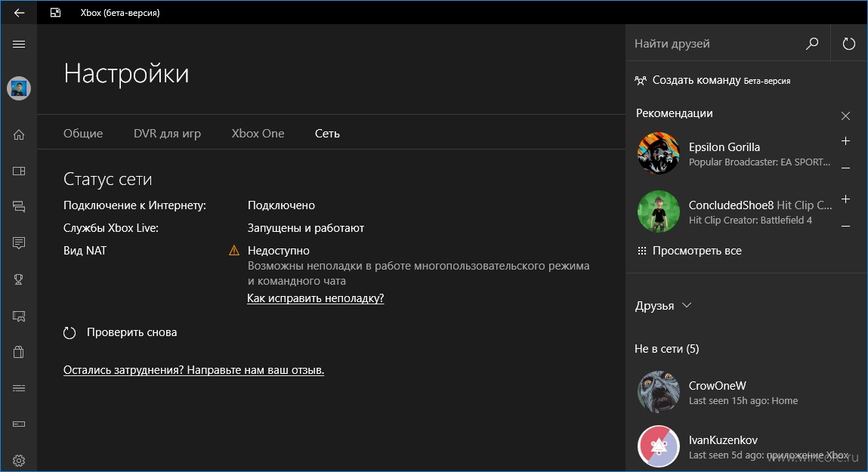The image size is (868, 472).
Task: Go to Home in sidebar
Action: click(x=19, y=134)
